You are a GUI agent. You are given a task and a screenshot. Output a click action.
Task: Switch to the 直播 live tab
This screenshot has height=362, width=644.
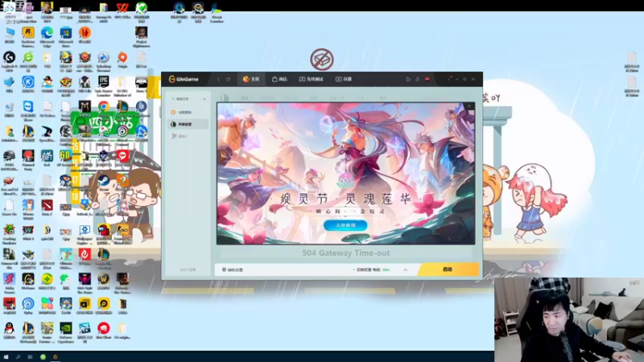[x=344, y=79]
